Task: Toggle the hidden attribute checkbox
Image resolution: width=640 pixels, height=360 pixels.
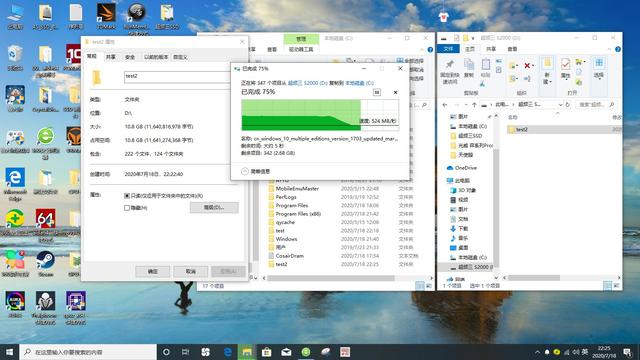Action: [127, 208]
